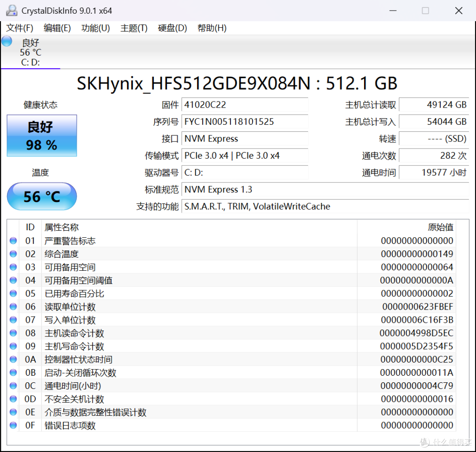Click status orb for 0A 控制器忙状态时间

[x=13, y=359]
